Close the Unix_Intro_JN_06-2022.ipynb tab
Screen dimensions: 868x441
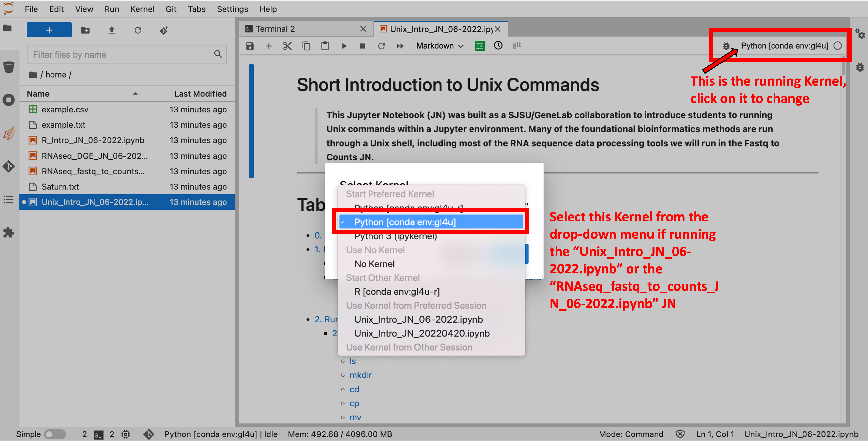497,29
